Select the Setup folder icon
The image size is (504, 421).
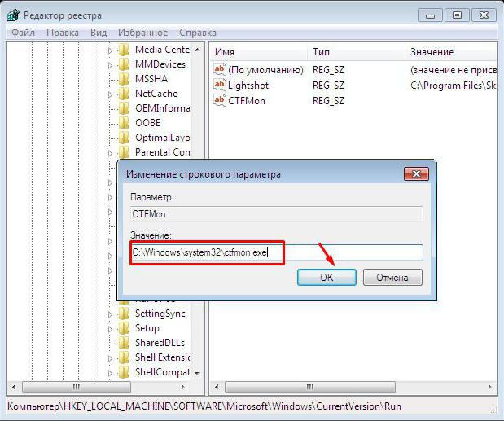(124, 328)
